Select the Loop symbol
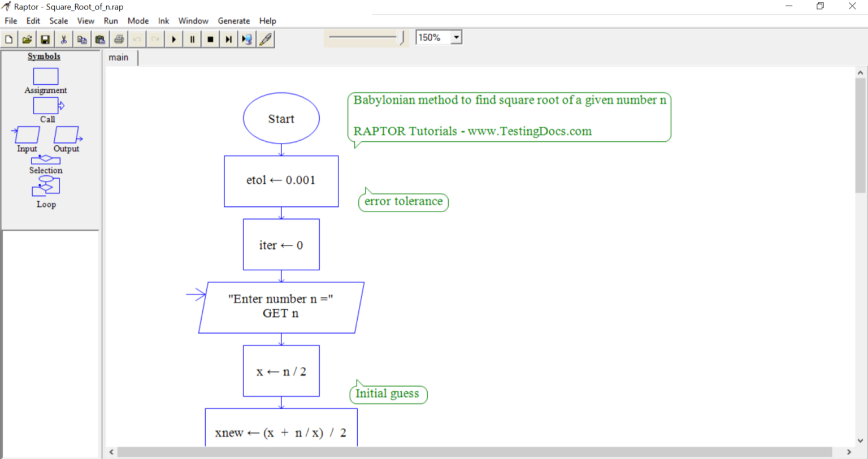Image resolution: width=868 pixels, height=459 pixels. pos(45,185)
